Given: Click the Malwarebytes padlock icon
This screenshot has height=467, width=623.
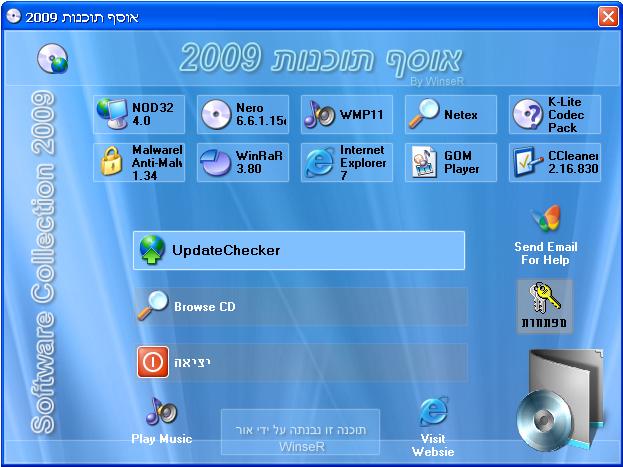Looking at the screenshot, I should click(111, 161).
